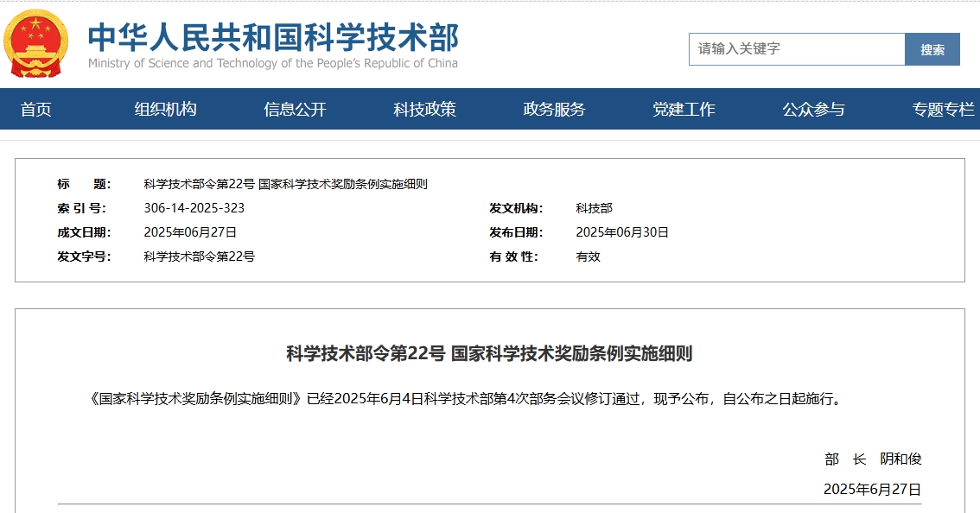Click the 搜索 search button

[x=932, y=49]
